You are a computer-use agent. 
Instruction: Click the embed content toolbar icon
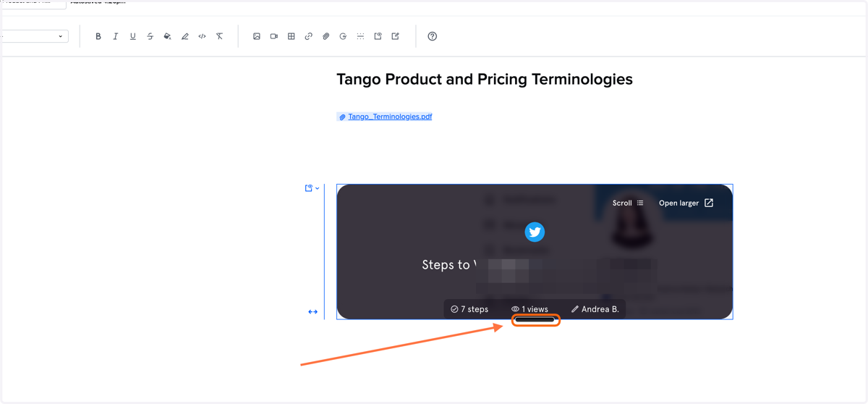(x=378, y=36)
